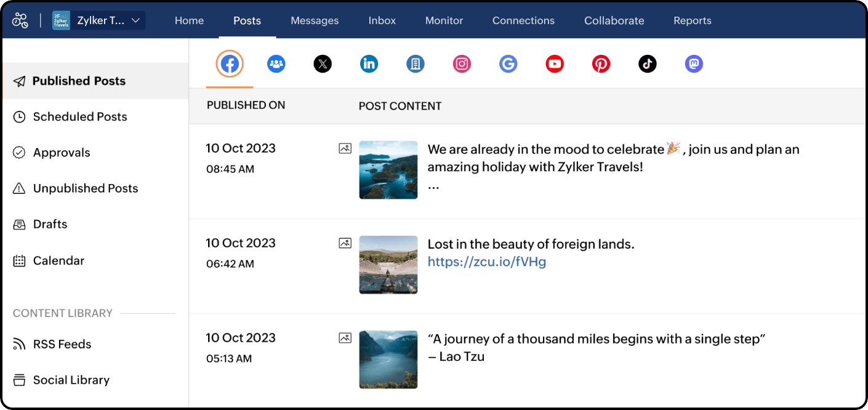The height and width of the screenshot is (410, 868).
Task: Follow the zcu.io/fVHg link
Action: point(486,262)
